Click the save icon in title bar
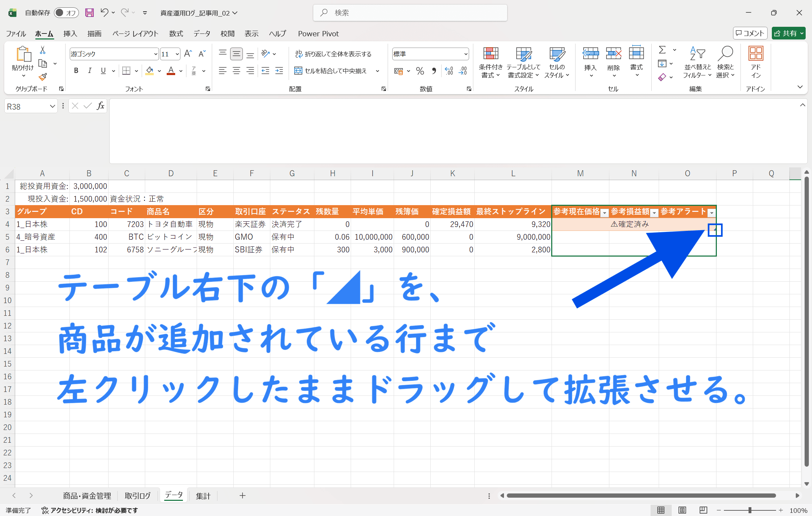Viewport: 812px width, 516px height. (90, 13)
